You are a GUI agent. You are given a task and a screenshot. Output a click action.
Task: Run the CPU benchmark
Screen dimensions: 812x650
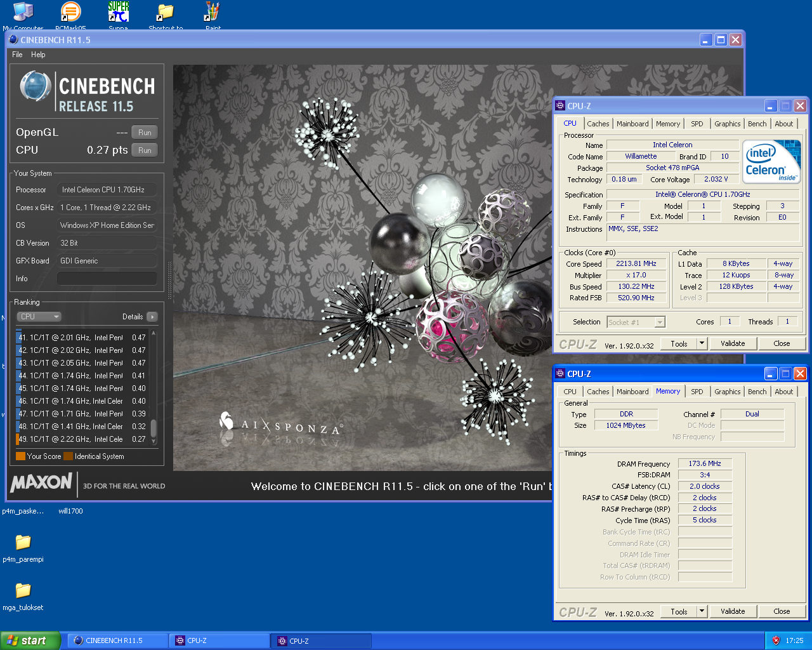tap(145, 150)
